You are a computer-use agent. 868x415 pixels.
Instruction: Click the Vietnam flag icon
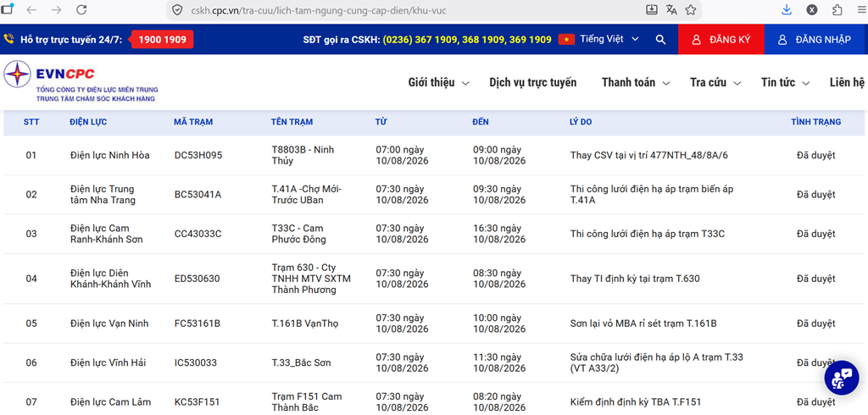pos(566,39)
